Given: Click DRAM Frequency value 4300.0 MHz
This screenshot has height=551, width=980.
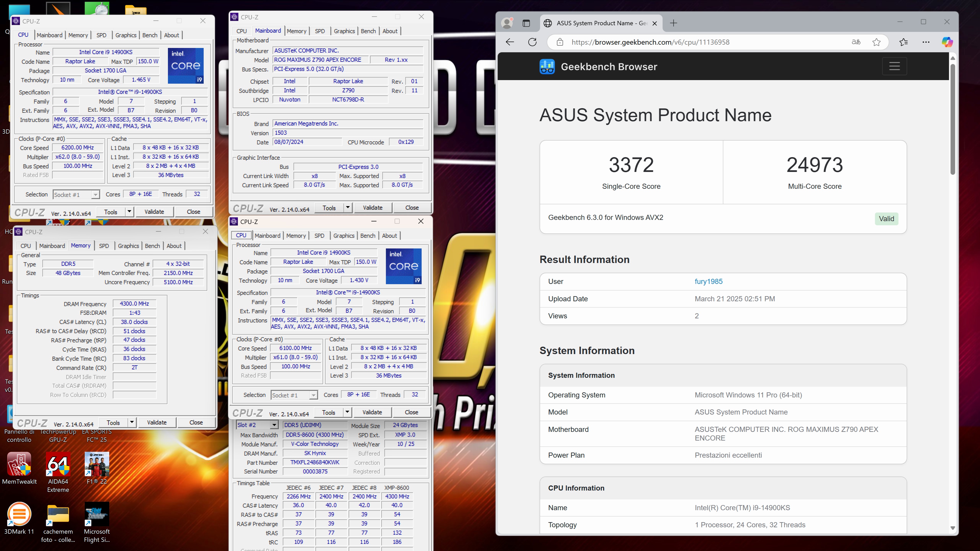Looking at the screenshot, I should (134, 304).
